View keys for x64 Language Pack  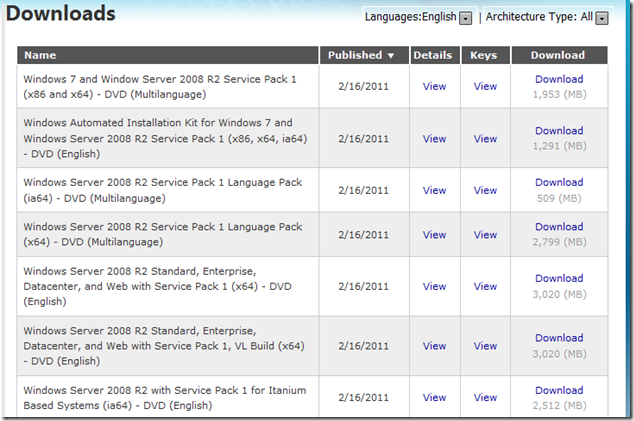coord(486,235)
